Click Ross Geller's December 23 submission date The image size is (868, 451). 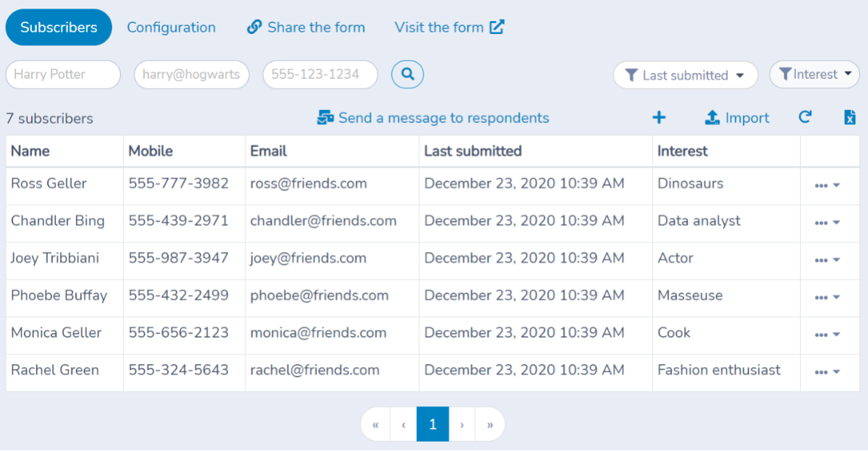pos(523,184)
